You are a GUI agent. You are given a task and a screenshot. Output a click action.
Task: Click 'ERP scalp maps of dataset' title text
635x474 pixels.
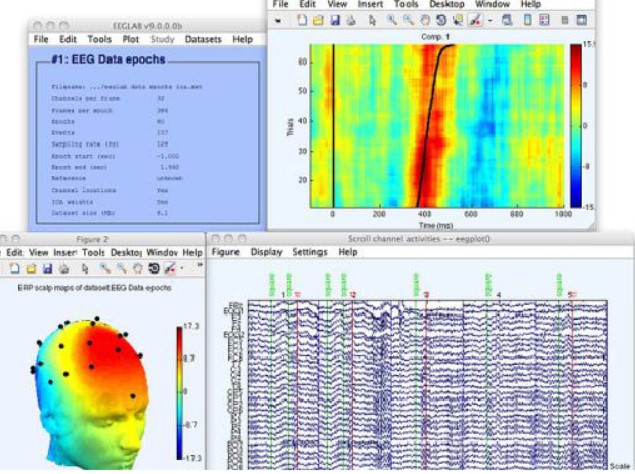(x=94, y=288)
